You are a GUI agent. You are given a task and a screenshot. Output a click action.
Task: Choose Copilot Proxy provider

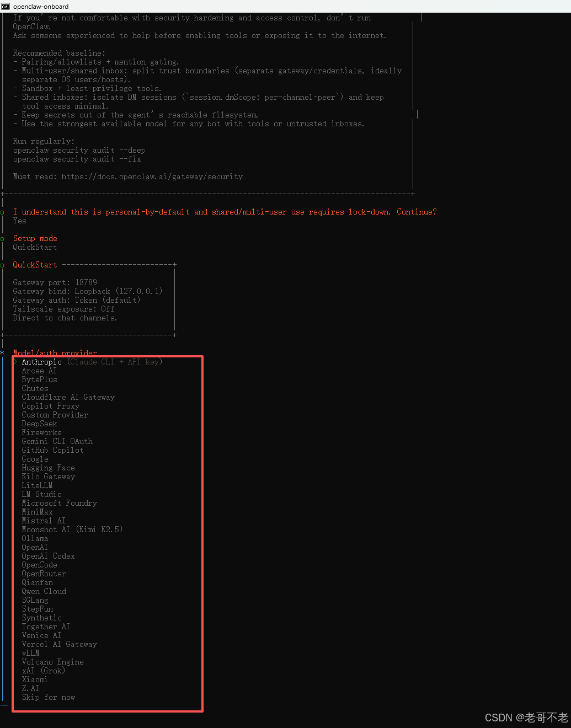click(x=51, y=406)
